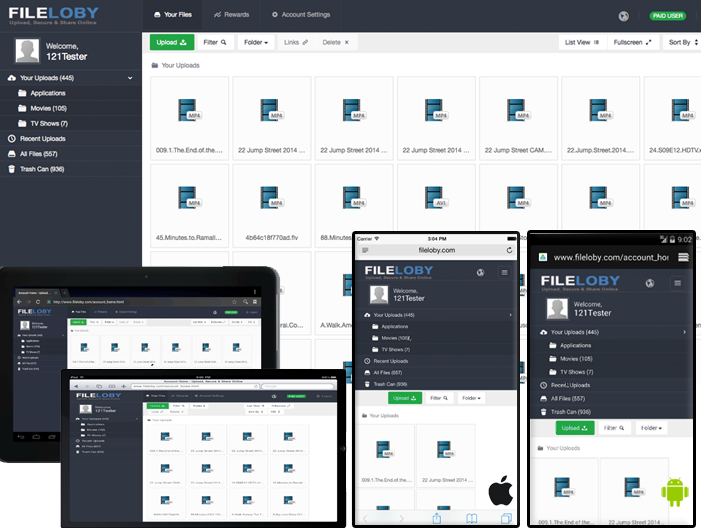Click the user avatar on the Android phone
Viewport: 701px width, 528px height.
[557, 308]
